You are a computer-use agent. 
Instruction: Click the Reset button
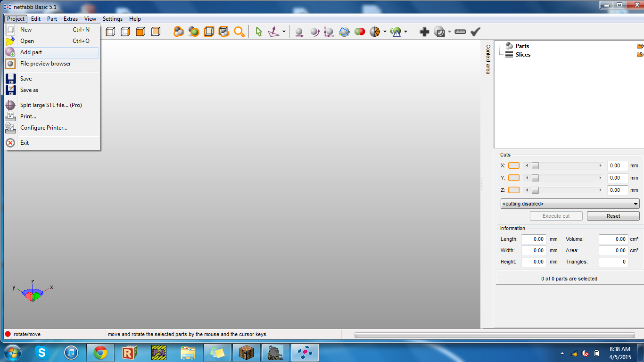click(613, 216)
